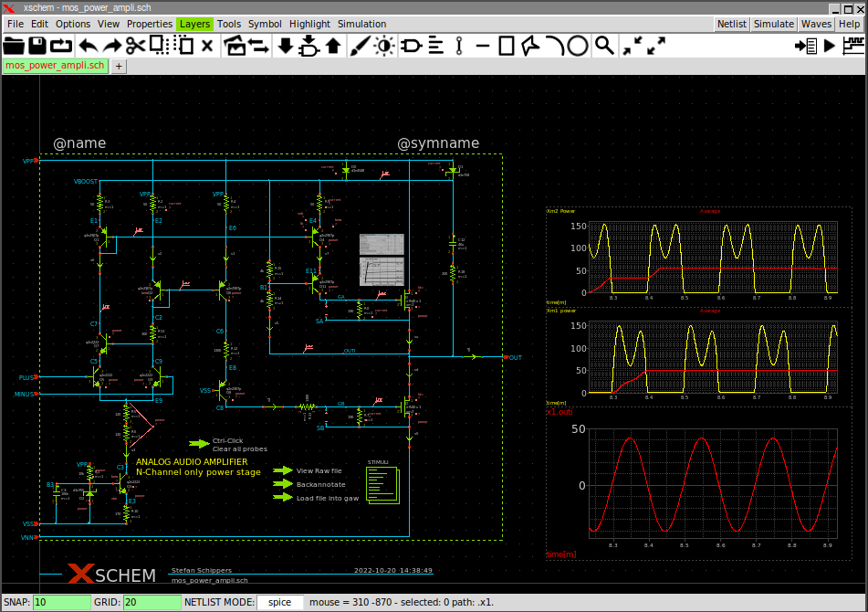Click the run simulation play icon
This screenshot has height=612, width=868.
[830, 45]
